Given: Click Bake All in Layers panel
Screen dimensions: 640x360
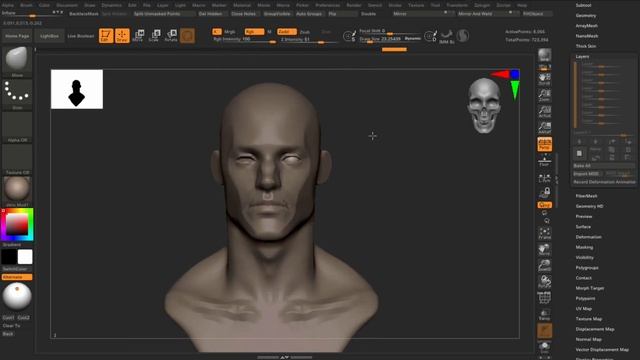Looking at the screenshot, I should tap(604, 166).
